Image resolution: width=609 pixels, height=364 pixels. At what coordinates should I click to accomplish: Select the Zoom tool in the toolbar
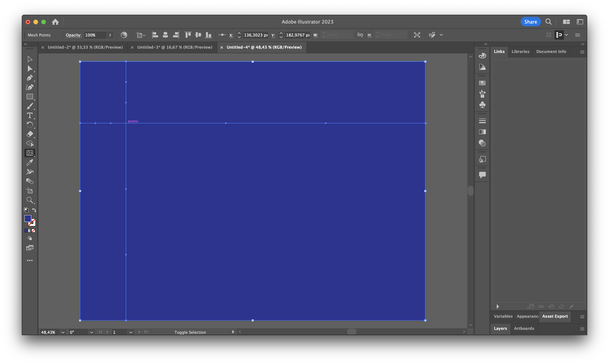coord(30,200)
